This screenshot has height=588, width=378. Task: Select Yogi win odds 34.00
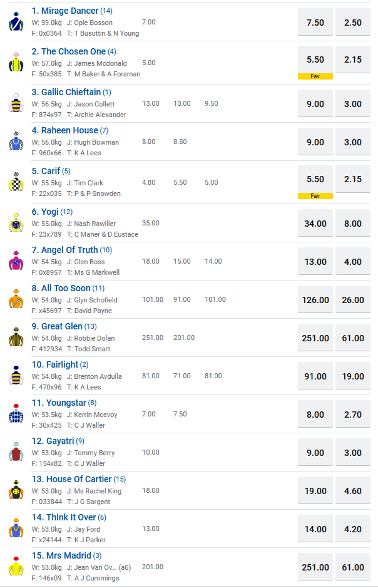click(x=315, y=224)
